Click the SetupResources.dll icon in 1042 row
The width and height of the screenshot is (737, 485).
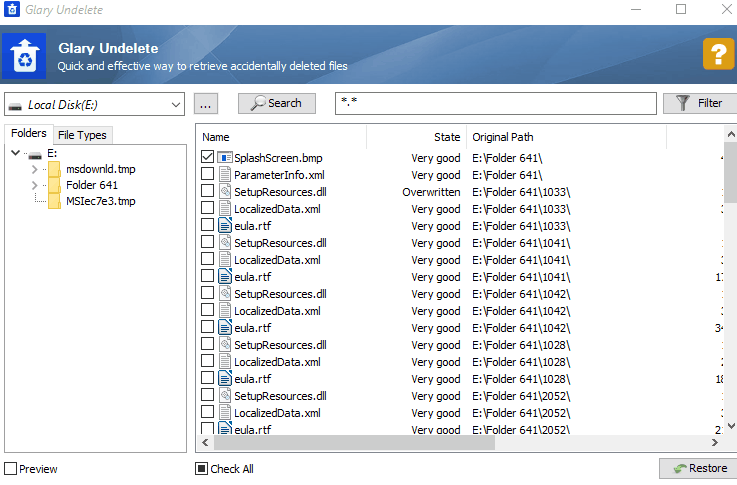tap(225, 293)
